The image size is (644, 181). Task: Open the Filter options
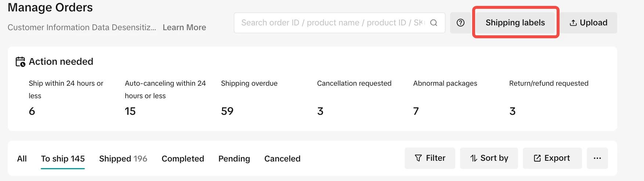[x=430, y=158]
